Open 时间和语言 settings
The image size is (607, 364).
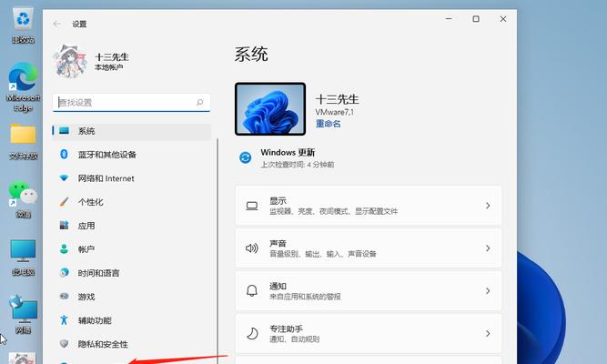pos(132,273)
